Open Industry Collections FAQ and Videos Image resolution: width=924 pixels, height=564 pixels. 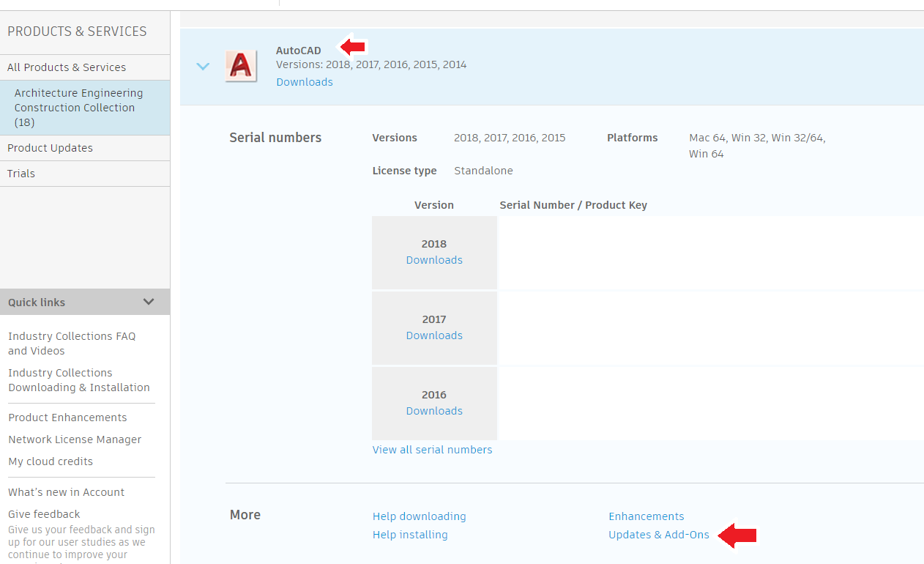click(72, 344)
